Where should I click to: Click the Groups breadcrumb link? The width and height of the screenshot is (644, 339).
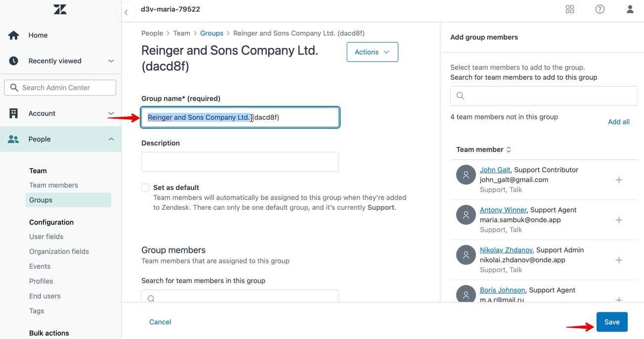212,33
